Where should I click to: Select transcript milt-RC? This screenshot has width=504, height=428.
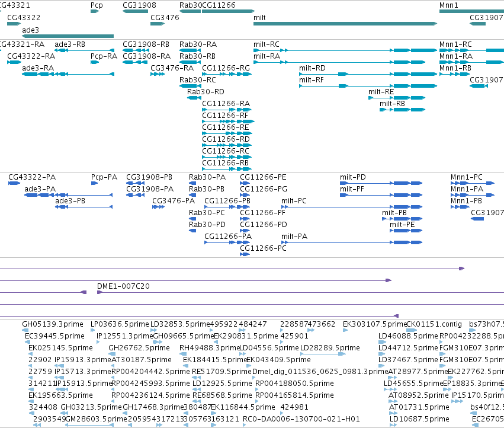tap(266, 44)
